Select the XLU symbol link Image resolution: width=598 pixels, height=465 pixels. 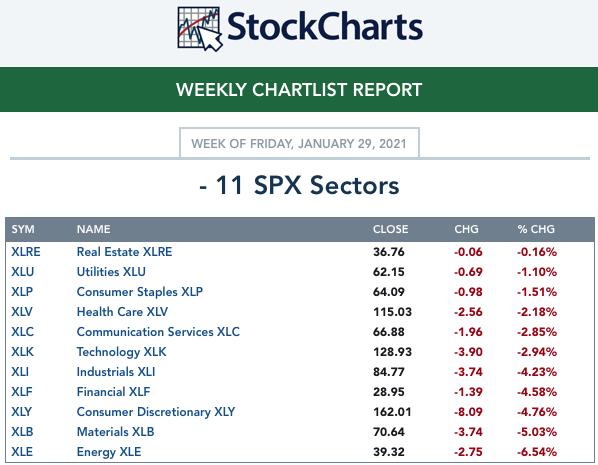coord(23,272)
